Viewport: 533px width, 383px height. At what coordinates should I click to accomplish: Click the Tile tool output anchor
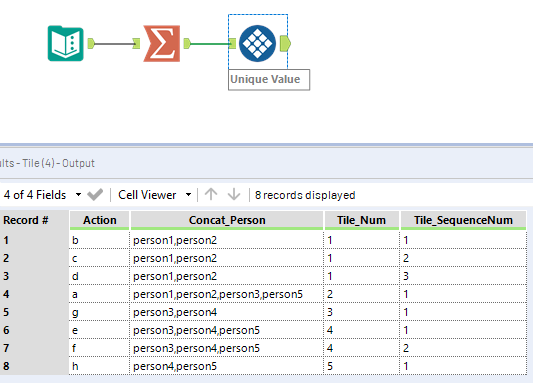tap(285, 43)
